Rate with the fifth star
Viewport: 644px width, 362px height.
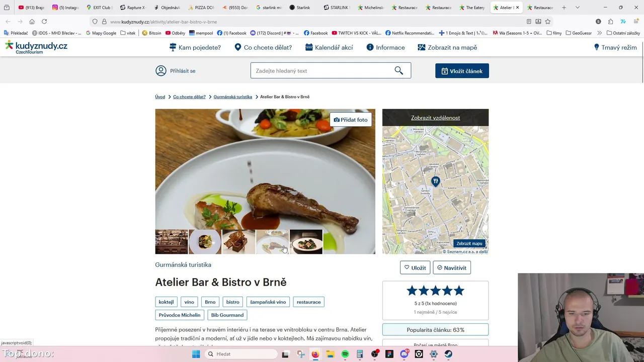click(458, 291)
